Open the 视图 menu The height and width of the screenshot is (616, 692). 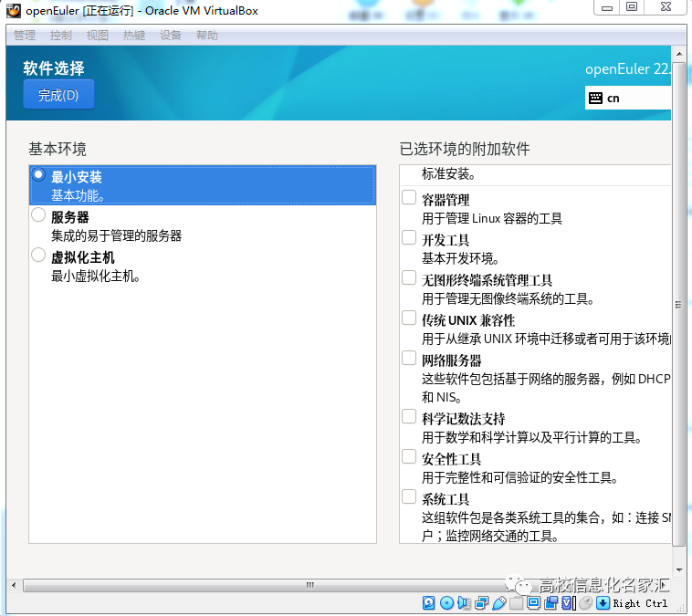click(x=98, y=36)
